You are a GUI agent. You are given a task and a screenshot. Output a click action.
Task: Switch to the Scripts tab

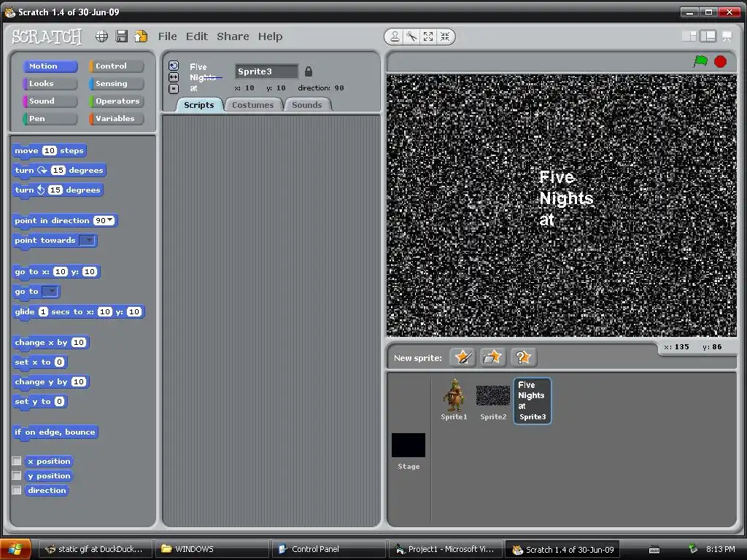click(x=199, y=105)
